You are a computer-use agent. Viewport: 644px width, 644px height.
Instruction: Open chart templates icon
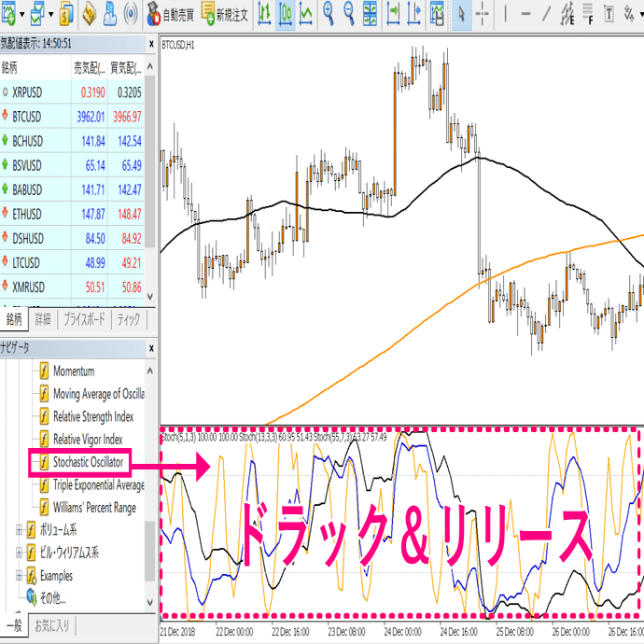click(x=437, y=14)
